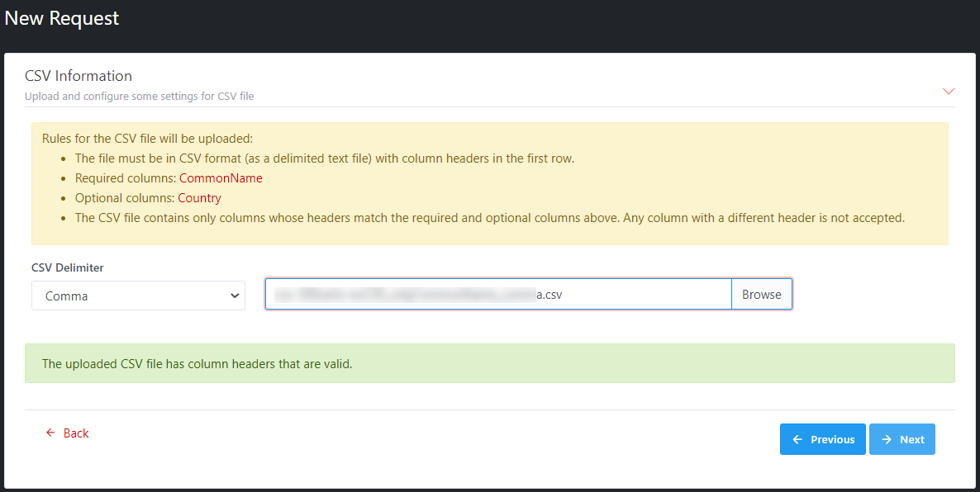Click the CSV Information heading

(x=78, y=76)
